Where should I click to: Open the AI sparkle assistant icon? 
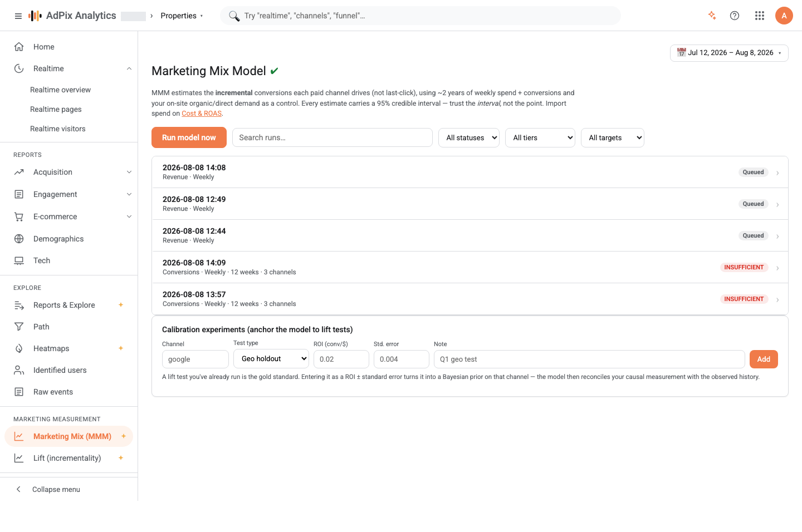(x=712, y=16)
